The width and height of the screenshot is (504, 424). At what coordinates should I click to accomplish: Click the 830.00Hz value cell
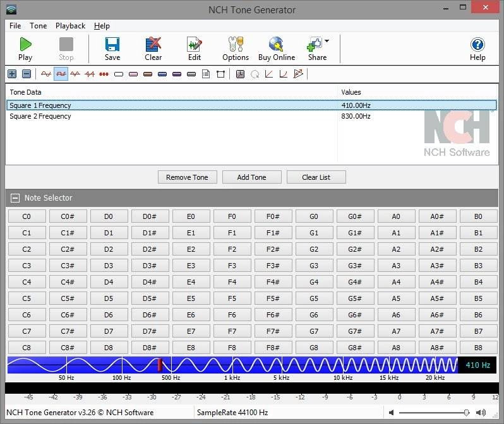(356, 116)
